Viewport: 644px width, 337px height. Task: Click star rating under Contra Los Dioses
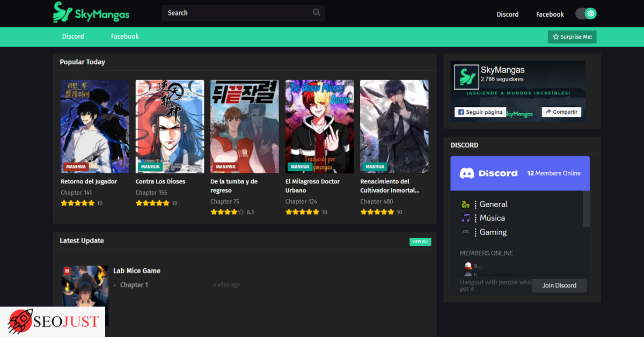152,203
